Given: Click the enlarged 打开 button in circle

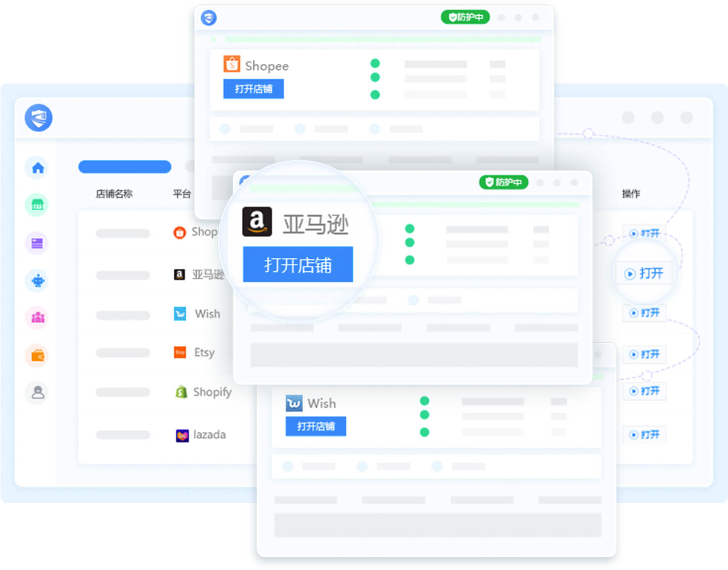Looking at the screenshot, I should pyautogui.click(x=644, y=274).
